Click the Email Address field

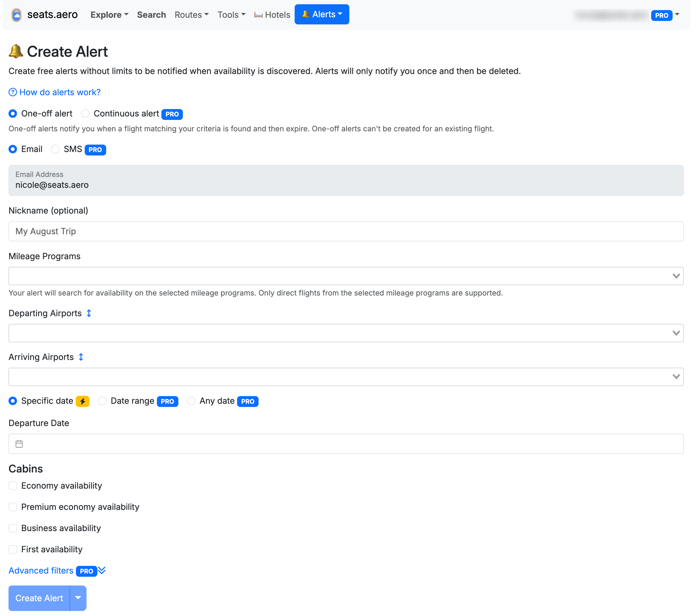coord(346,180)
